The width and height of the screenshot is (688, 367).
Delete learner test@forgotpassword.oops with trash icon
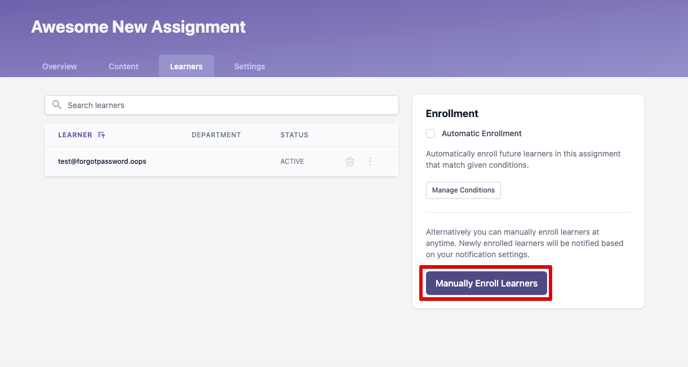[350, 162]
